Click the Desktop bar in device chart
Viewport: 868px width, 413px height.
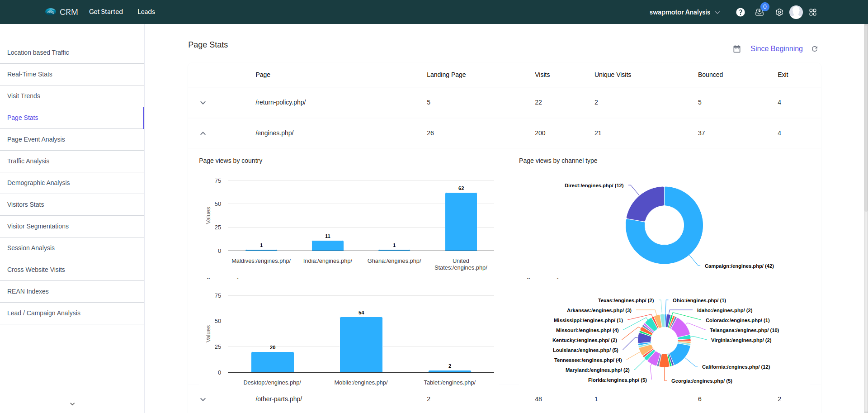273,362
